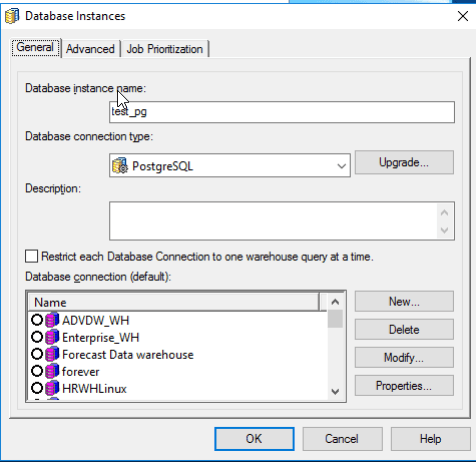
Task: Click the Database Instances title bar icon
Action: coord(12,16)
